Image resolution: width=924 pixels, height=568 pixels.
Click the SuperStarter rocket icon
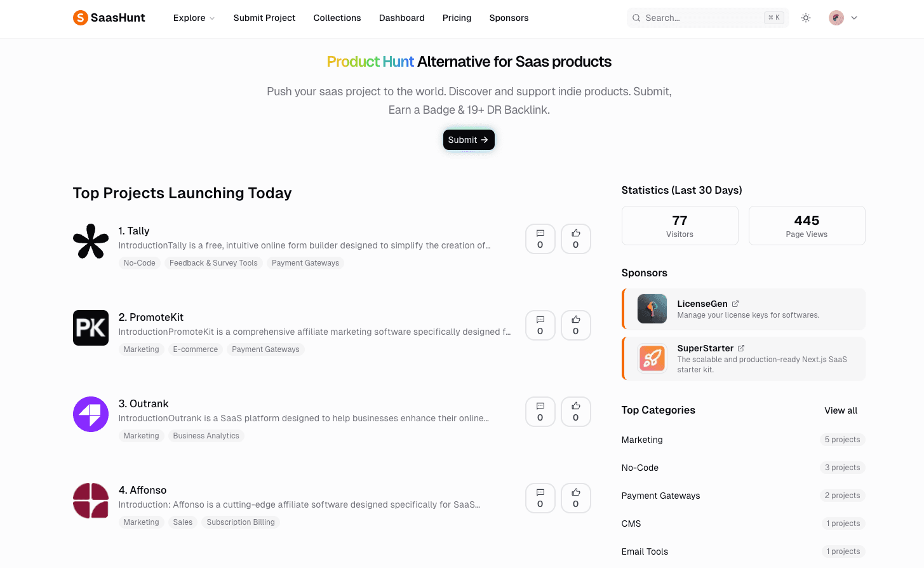coord(652,358)
